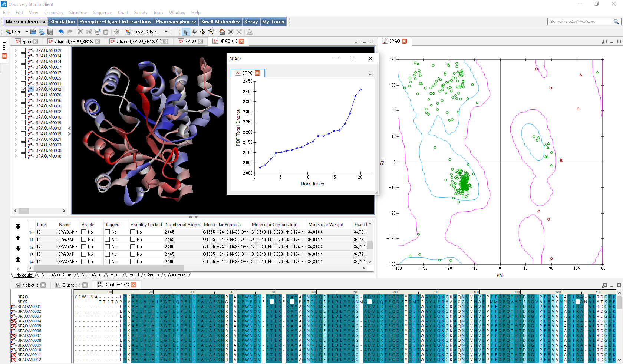Image resolution: width=623 pixels, height=364 pixels.
Task: Click the Simulation tool panel button
Action: point(62,22)
